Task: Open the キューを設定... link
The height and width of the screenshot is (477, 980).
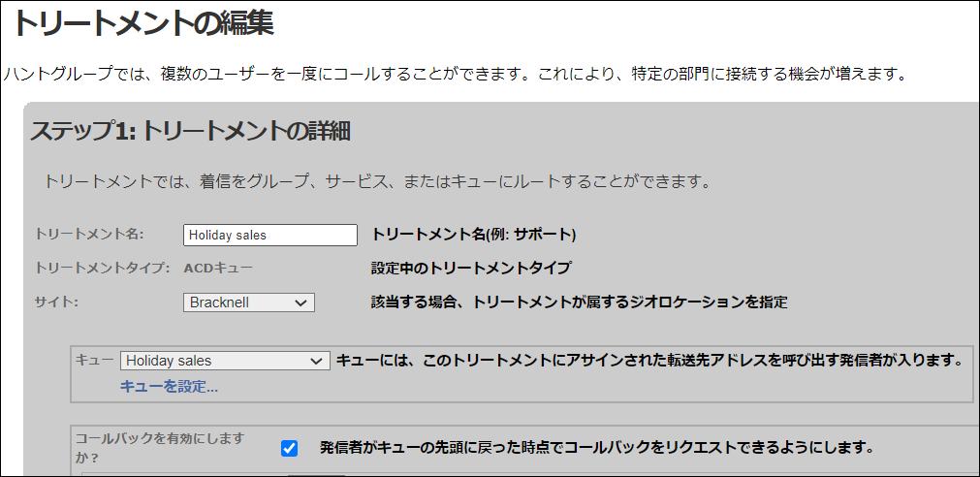Action: pos(169,387)
